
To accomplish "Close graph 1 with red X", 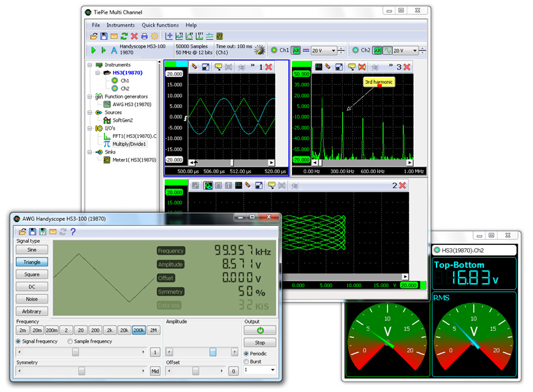I will (268, 67).
